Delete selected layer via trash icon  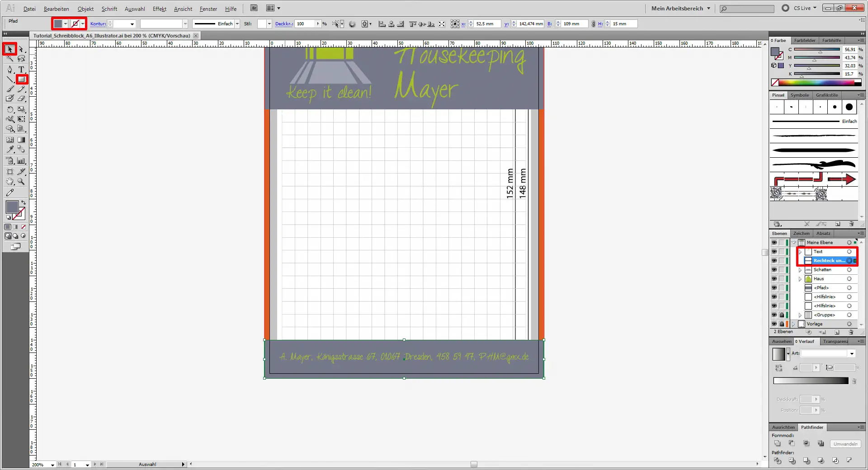(x=851, y=332)
